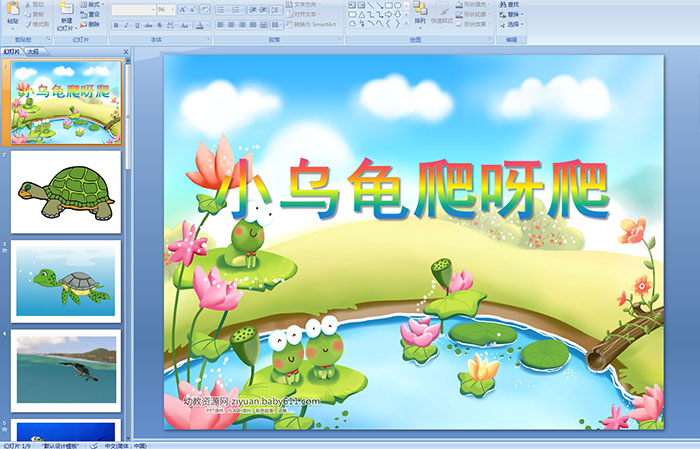Open the Text Direction (文字方向) dropdown
This screenshot has width=700, height=449.
point(303,4)
